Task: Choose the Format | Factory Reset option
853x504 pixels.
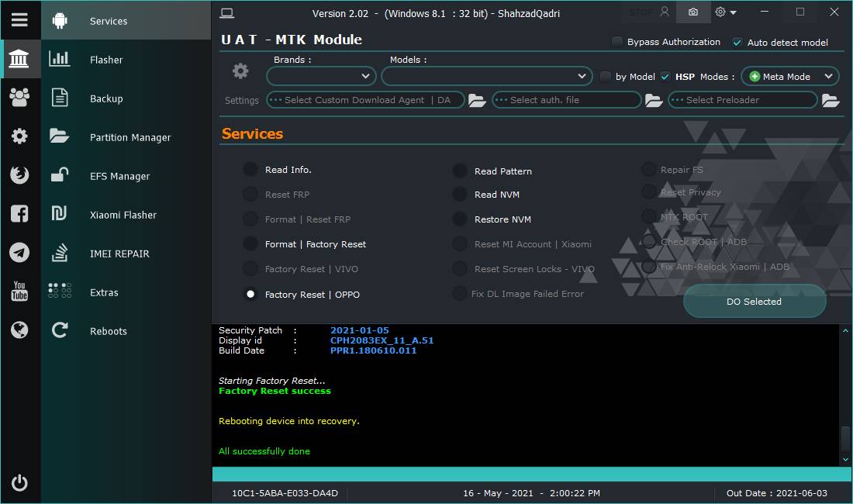Action: [x=250, y=243]
